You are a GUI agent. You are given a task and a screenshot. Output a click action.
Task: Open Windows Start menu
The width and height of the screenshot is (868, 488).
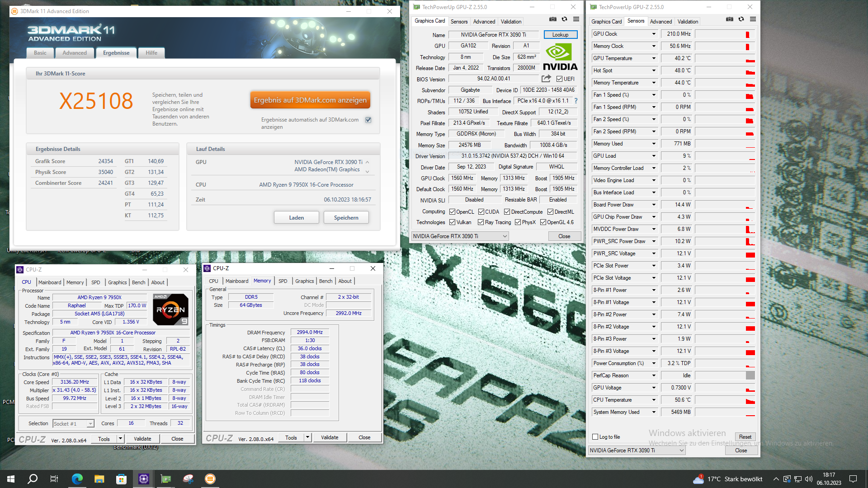click(11, 479)
